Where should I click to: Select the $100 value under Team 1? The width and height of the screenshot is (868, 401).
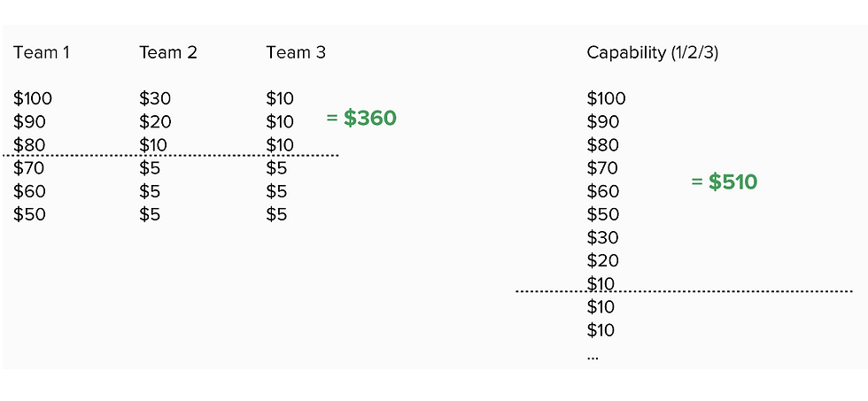click(33, 98)
